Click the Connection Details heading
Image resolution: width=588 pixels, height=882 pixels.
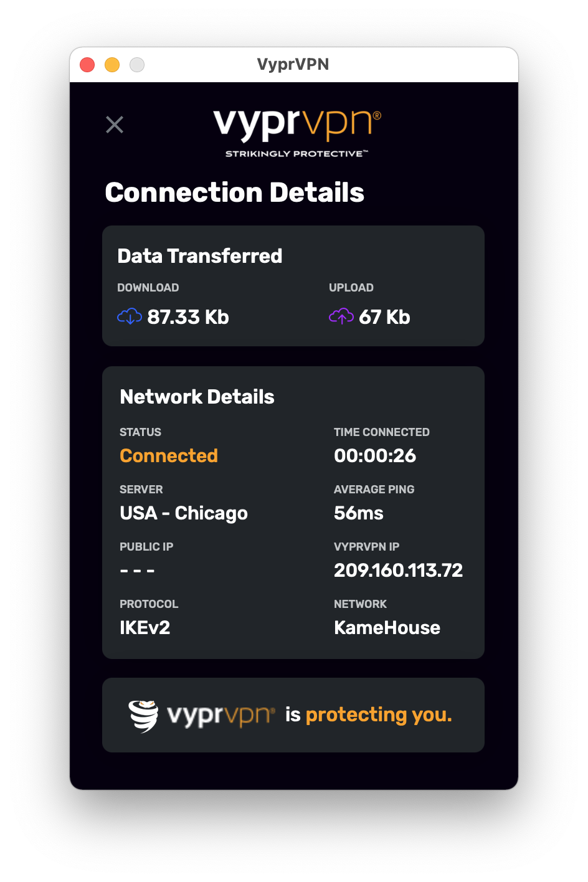coord(235,192)
